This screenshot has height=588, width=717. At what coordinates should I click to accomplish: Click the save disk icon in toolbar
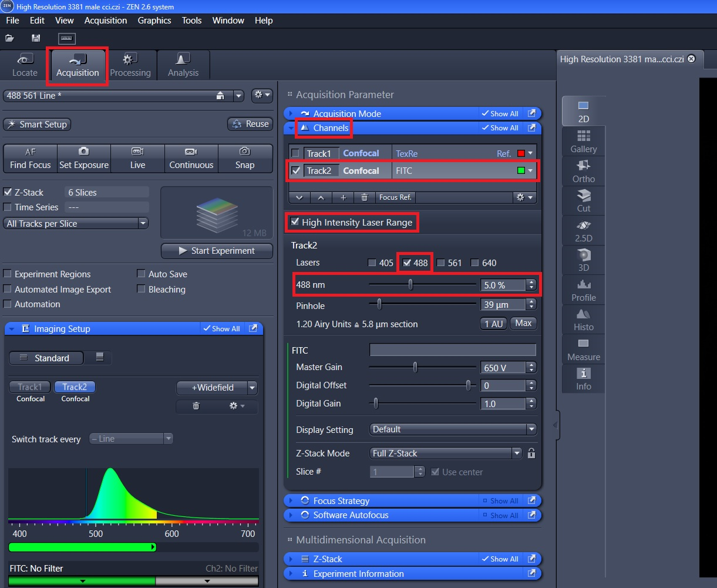[x=36, y=38]
